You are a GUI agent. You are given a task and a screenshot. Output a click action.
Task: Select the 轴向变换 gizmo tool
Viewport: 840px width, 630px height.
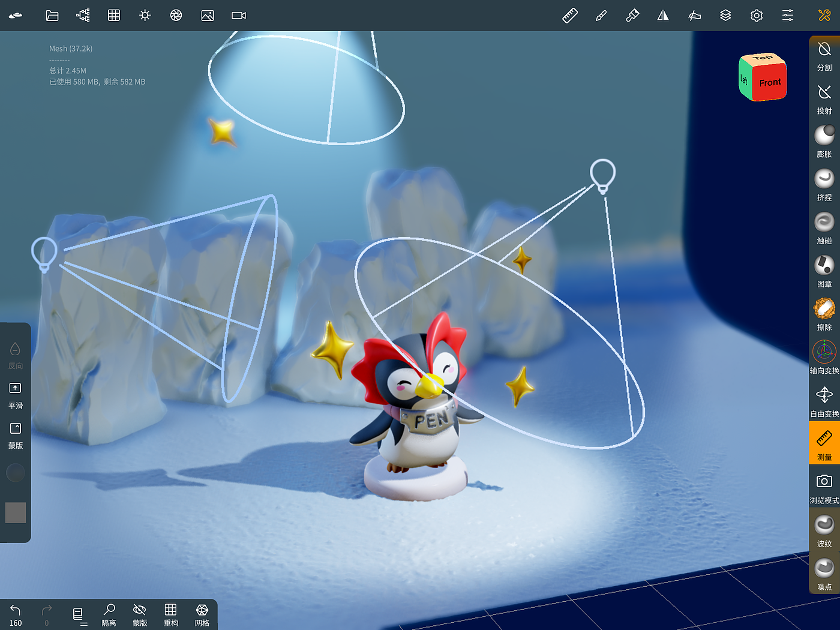point(824,358)
